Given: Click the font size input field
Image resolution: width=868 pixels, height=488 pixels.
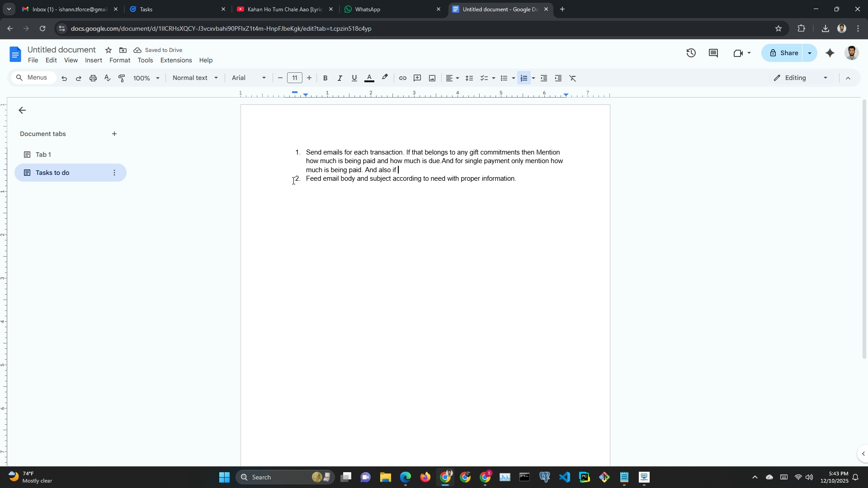Looking at the screenshot, I should [294, 78].
